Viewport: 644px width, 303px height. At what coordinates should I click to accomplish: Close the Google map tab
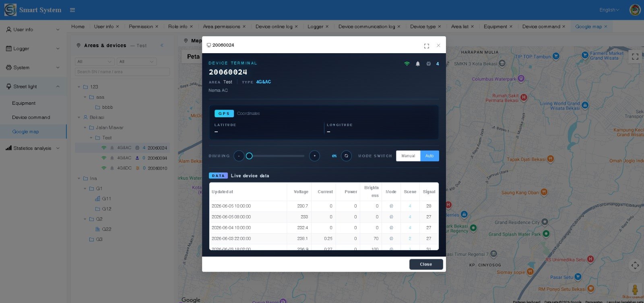tap(605, 27)
